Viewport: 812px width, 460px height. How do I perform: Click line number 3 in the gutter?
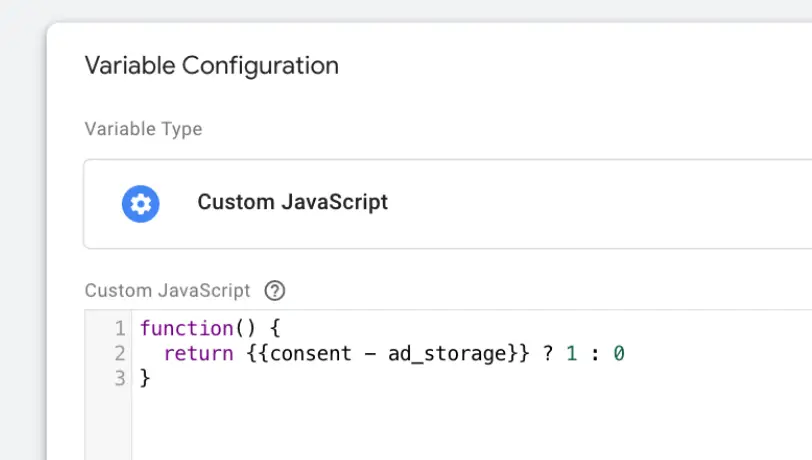coord(120,378)
